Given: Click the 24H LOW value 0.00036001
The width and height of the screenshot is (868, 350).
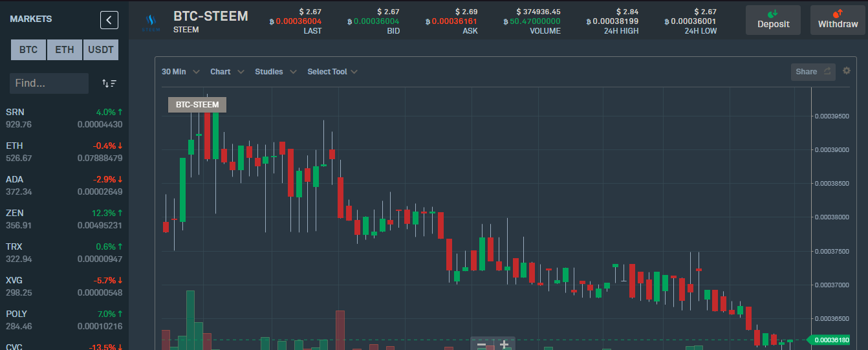Looking at the screenshot, I should click(x=693, y=21).
